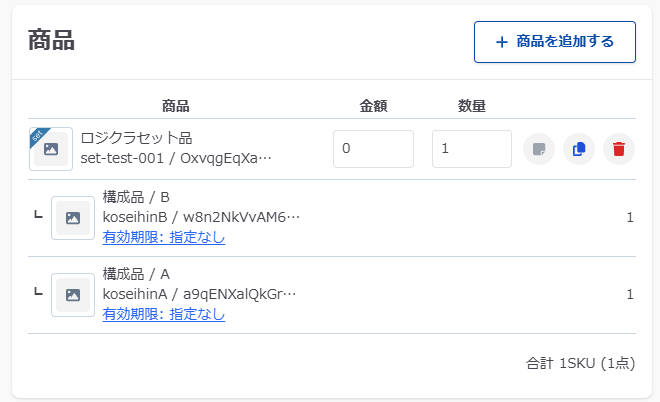Click the ロジクラセット品 product image thumbnail
This screenshot has height=402, width=660.
(52, 150)
